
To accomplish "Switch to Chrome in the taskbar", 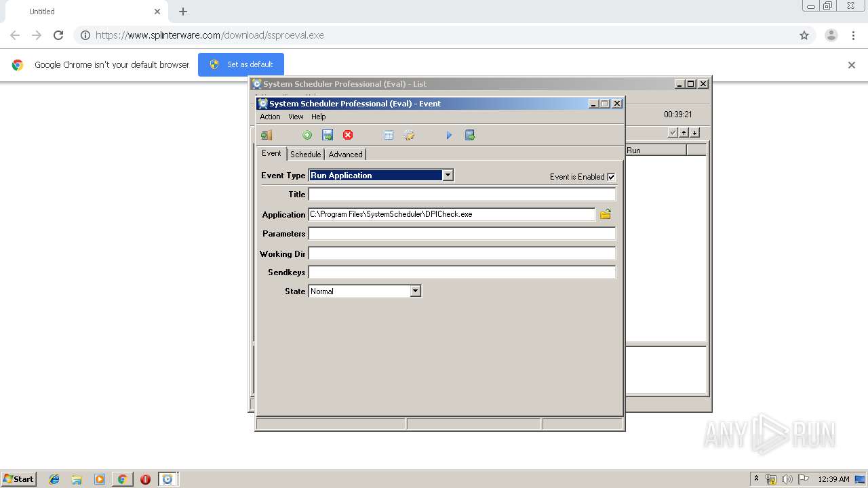I will 122,479.
